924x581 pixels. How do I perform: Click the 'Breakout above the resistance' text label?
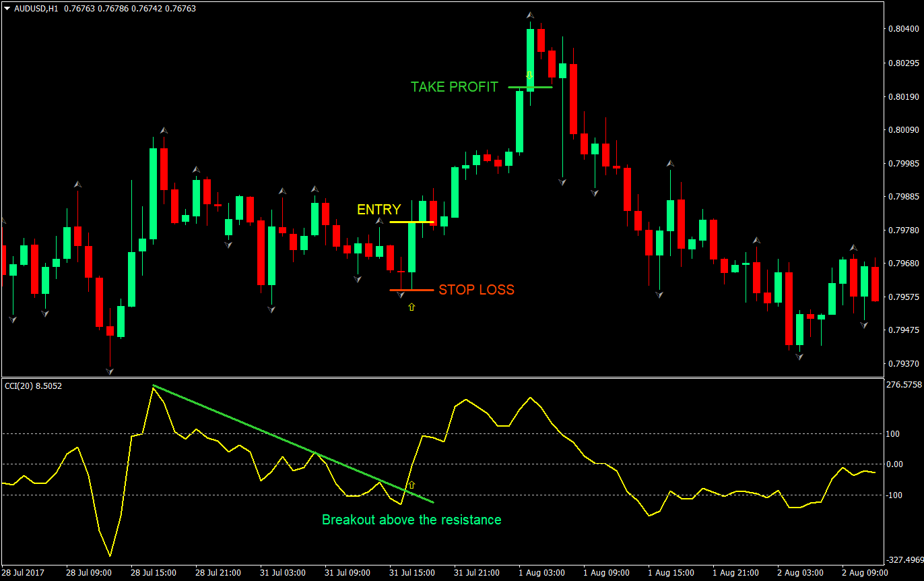click(x=411, y=520)
